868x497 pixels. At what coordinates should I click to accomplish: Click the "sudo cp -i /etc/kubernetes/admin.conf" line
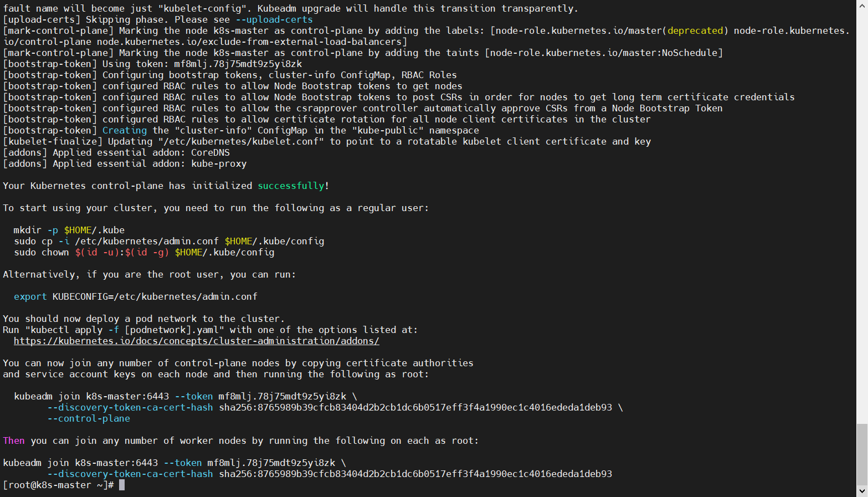pos(169,241)
